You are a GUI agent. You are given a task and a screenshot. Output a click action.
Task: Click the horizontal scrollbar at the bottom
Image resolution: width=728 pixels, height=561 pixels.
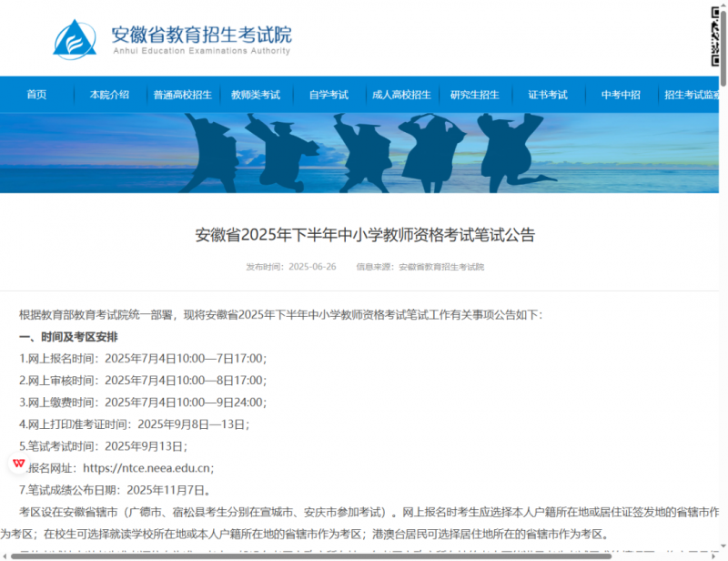pos(364,556)
